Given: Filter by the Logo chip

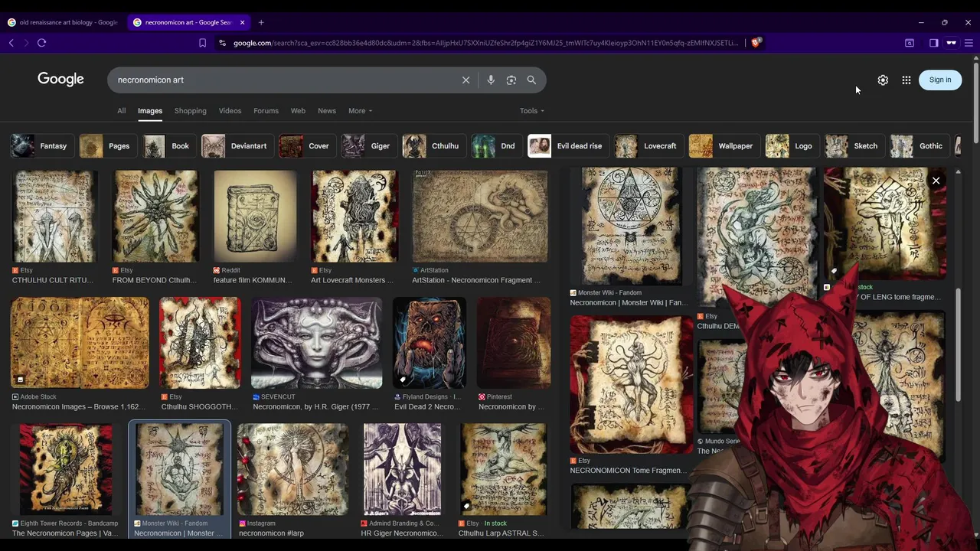Looking at the screenshot, I should (792, 146).
